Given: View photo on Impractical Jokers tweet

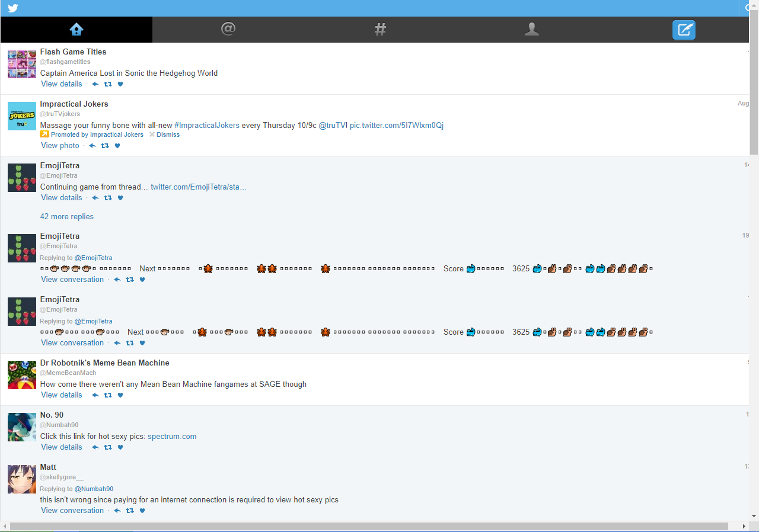Looking at the screenshot, I should [x=60, y=146].
